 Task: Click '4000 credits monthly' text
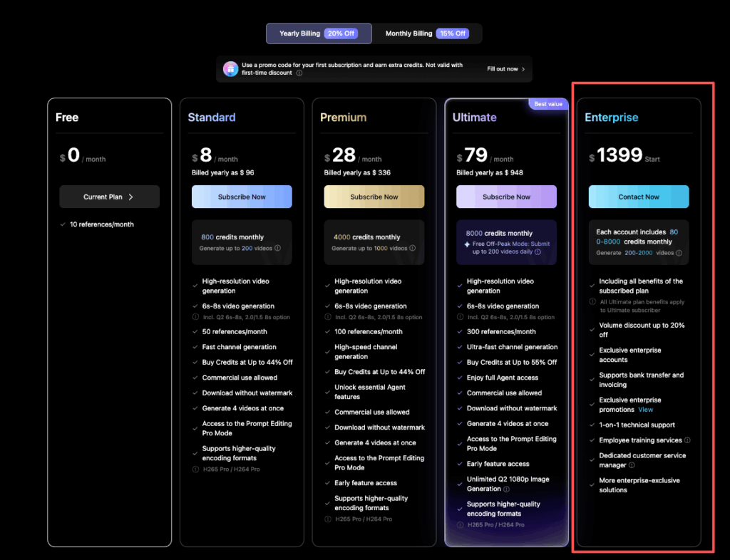pyautogui.click(x=367, y=237)
